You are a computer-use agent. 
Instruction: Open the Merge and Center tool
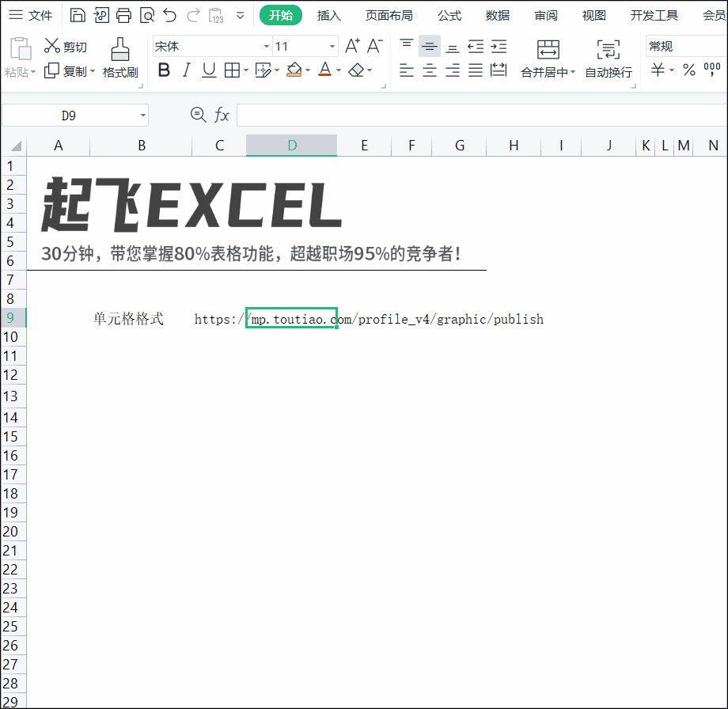(548, 59)
